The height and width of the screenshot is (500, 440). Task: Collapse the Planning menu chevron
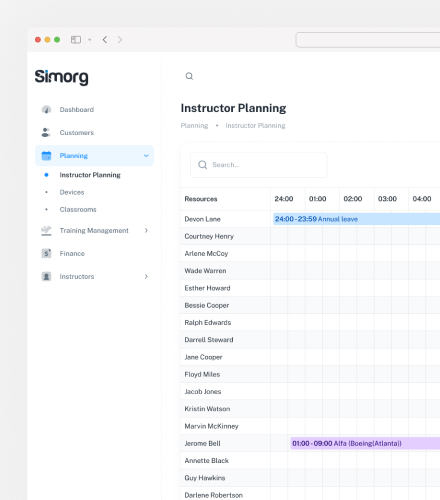point(146,156)
